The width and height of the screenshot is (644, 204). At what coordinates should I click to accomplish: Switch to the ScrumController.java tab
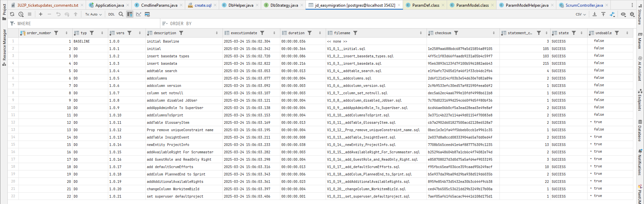point(584,5)
